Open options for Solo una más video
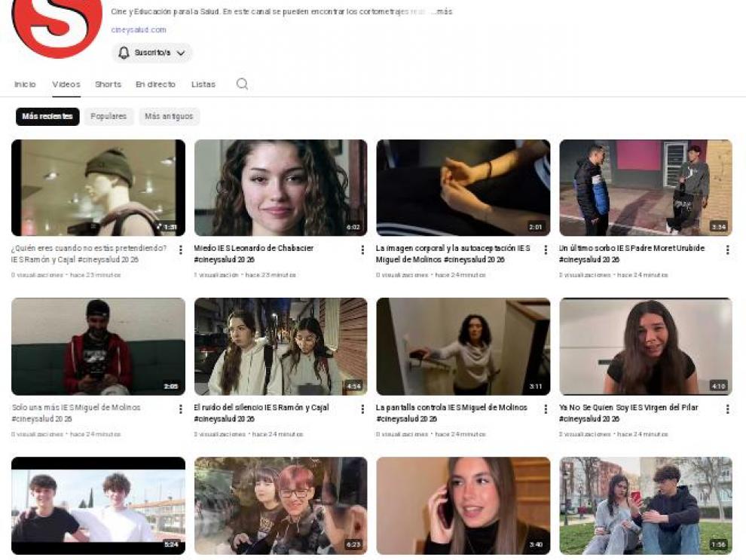The image size is (746, 560). coord(180,409)
